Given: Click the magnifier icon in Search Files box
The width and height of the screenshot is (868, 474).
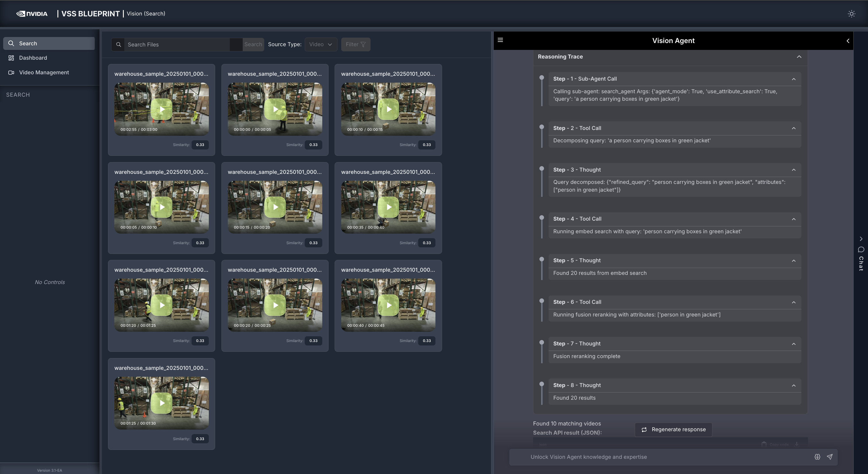Looking at the screenshot, I should click(x=119, y=44).
